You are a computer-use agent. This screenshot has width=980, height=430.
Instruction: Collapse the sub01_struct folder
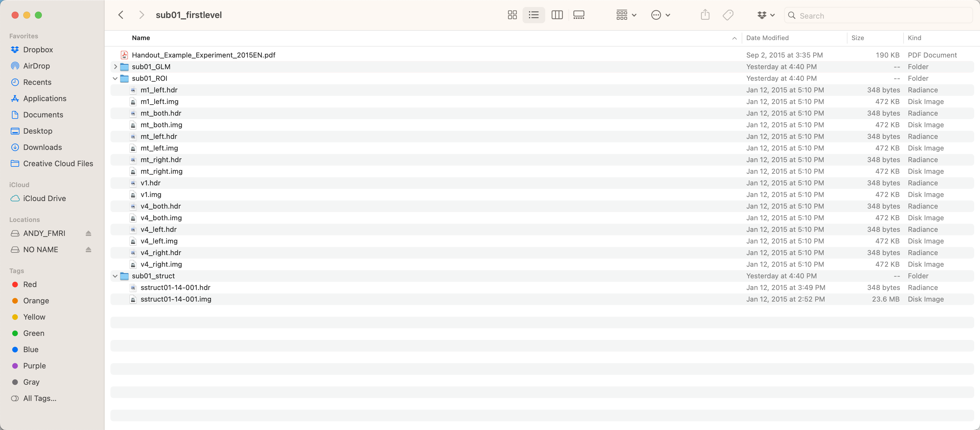point(115,276)
